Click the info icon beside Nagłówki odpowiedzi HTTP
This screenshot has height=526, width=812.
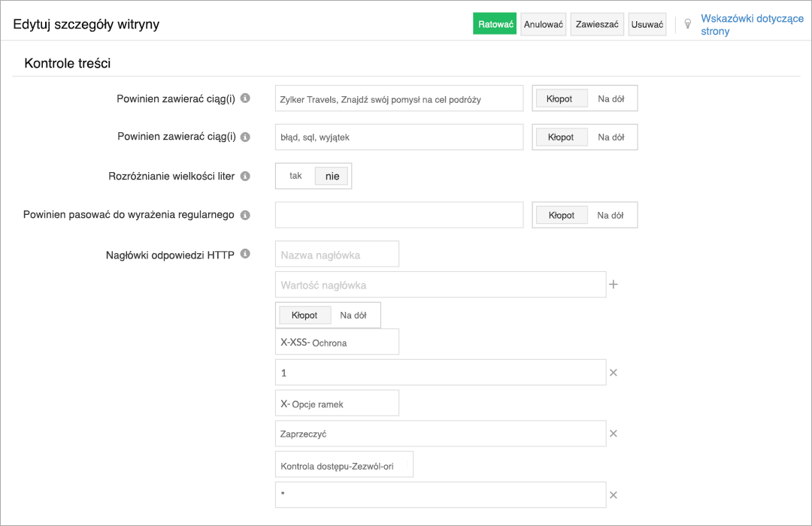pyautogui.click(x=244, y=253)
